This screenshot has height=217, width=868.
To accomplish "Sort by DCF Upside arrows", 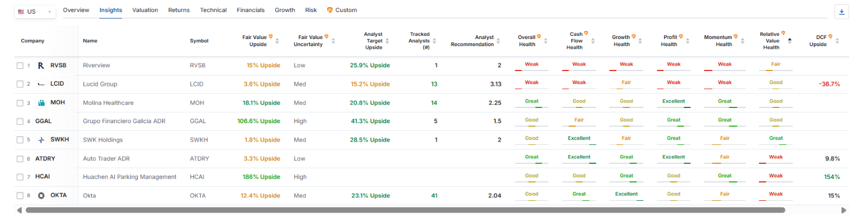I will pos(837,41).
